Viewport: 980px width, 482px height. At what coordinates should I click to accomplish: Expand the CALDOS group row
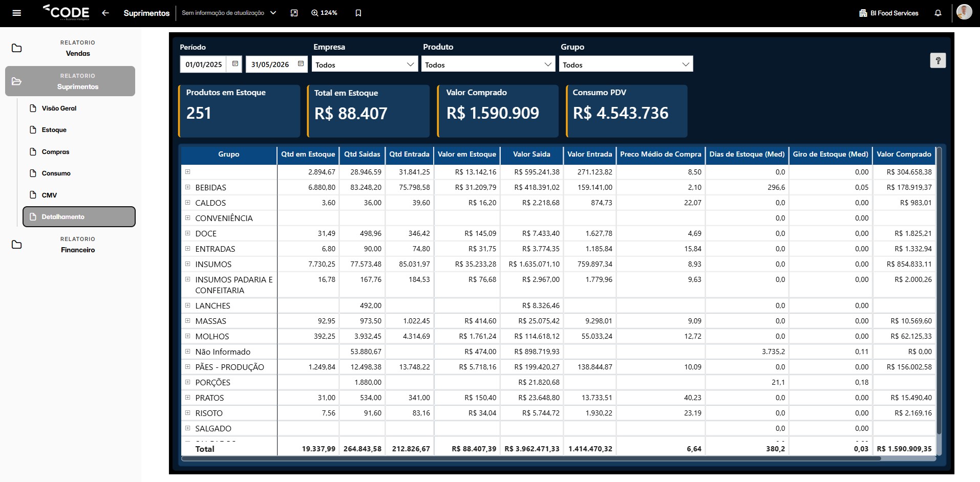point(187,202)
